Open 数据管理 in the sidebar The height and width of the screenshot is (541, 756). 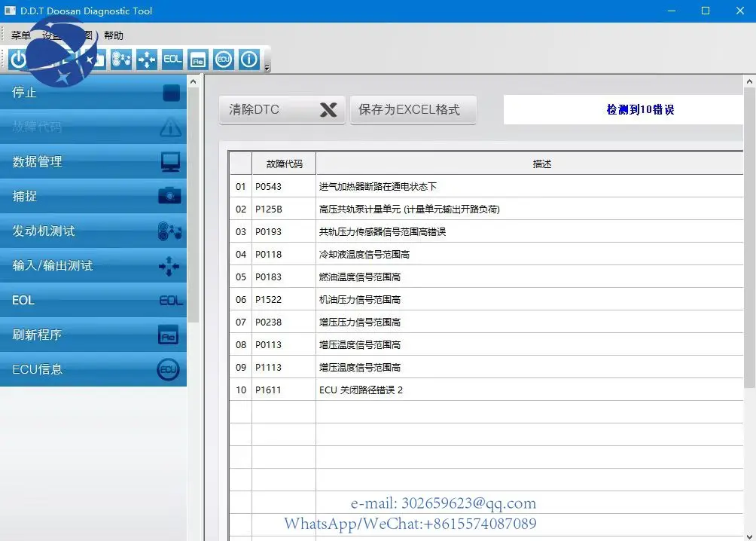coord(93,162)
